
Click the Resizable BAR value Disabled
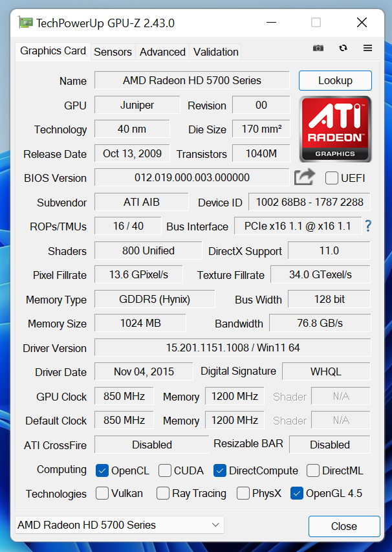click(330, 445)
